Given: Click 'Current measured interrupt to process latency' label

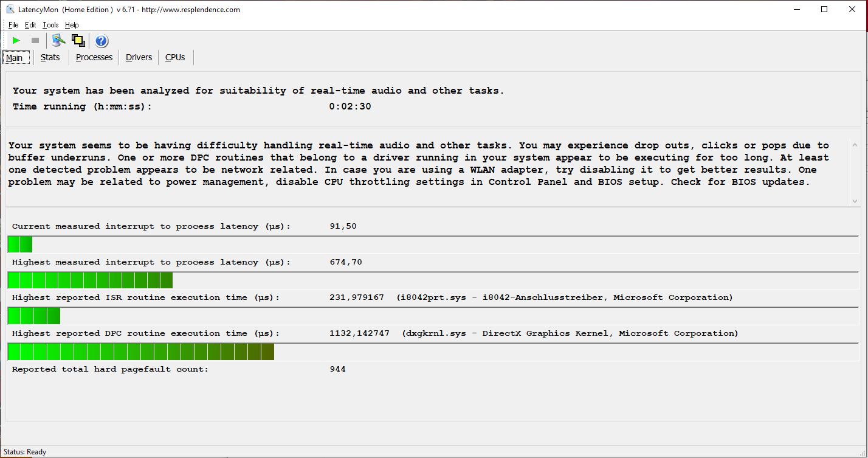Looking at the screenshot, I should pyautogui.click(x=151, y=226).
